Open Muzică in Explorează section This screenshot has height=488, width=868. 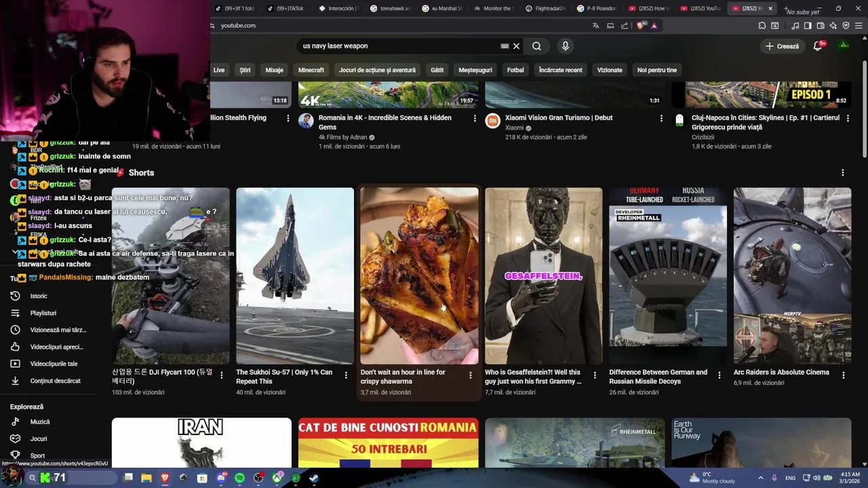[x=40, y=422]
